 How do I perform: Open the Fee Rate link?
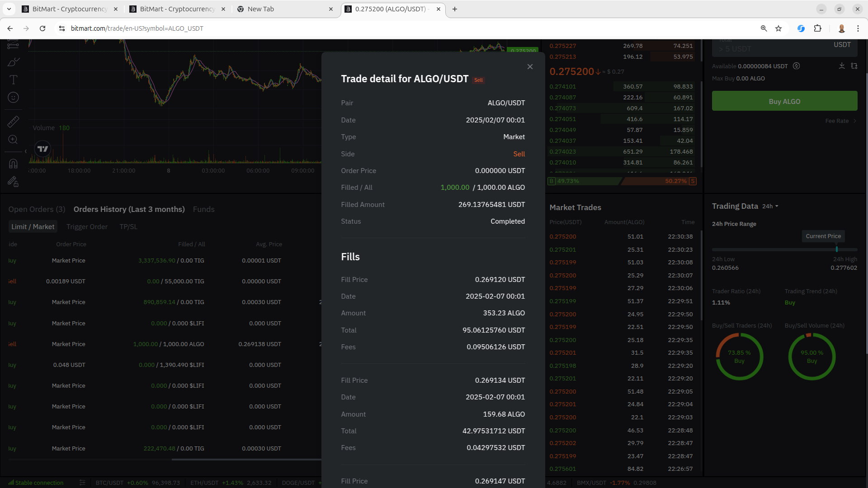pyautogui.click(x=840, y=121)
